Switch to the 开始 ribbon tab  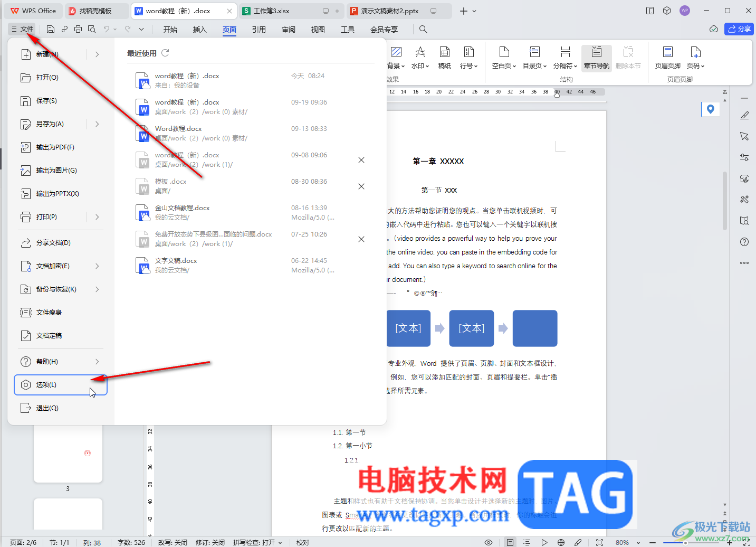coord(170,30)
